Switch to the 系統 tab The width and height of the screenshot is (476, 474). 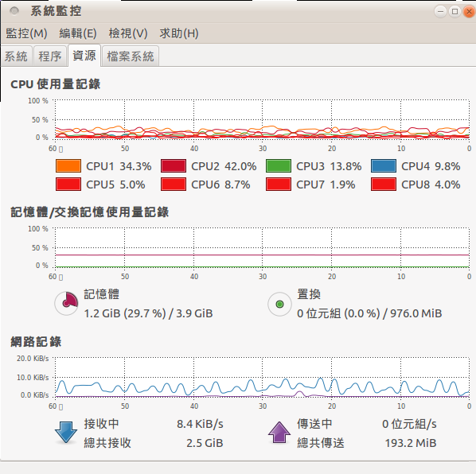(x=16, y=56)
